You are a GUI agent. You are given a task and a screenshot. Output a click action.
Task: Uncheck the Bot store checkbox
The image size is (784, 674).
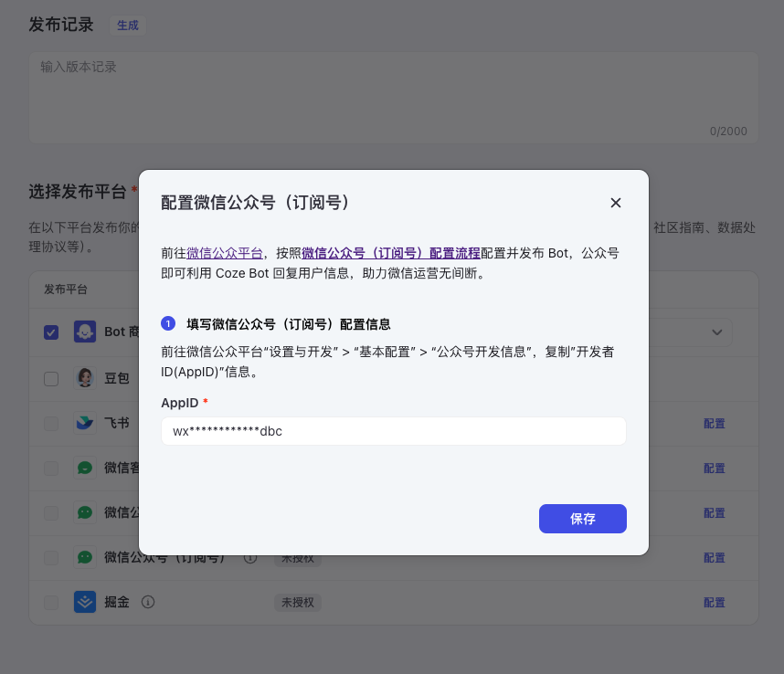(51, 332)
